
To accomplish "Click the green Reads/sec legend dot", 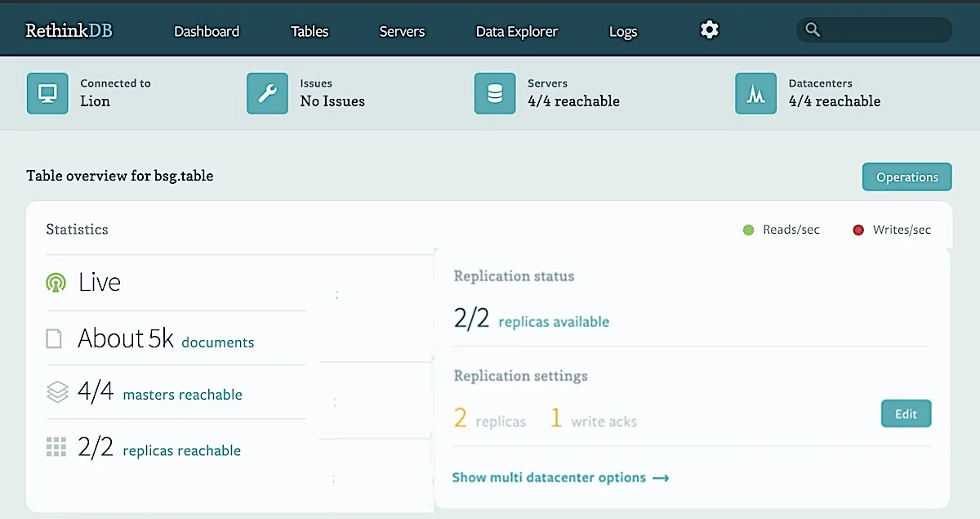I will tap(748, 230).
